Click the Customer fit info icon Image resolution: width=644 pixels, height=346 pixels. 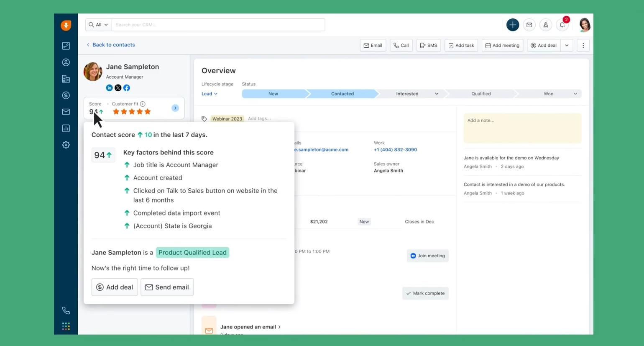(x=143, y=104)
